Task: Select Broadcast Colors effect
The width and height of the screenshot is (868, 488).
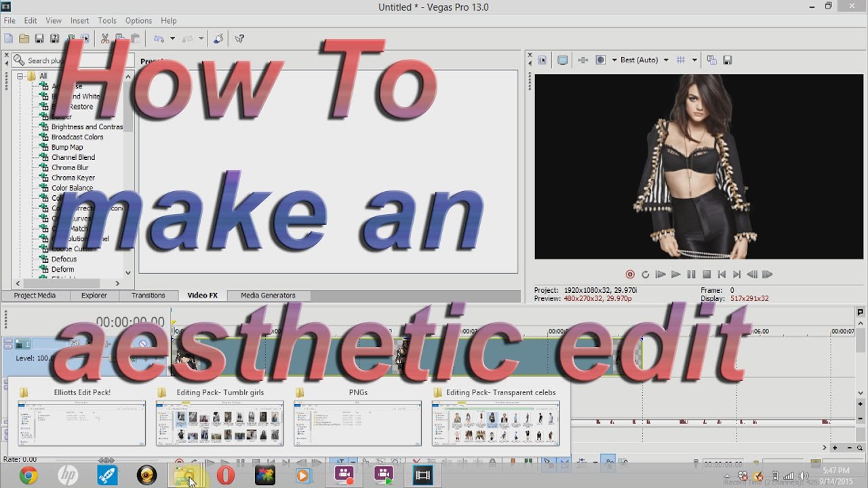Action: coord(77,137)
